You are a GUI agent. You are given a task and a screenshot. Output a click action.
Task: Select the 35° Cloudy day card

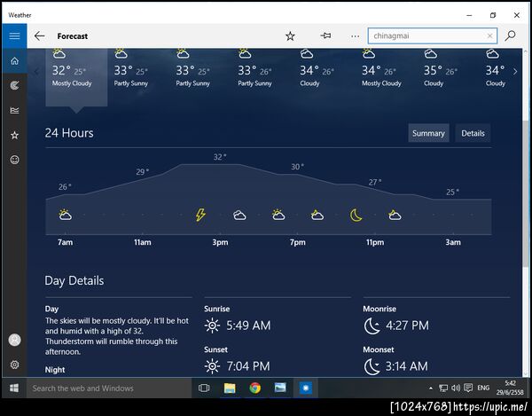441,70
